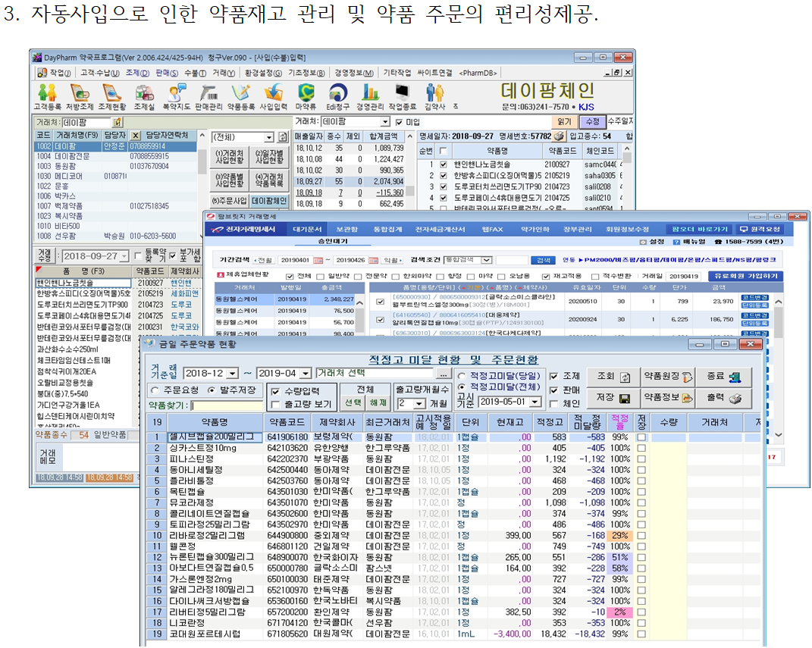Open the end-date calendar icon in 팜브릿지
812x648 pixels.
(x=373, y=261)
